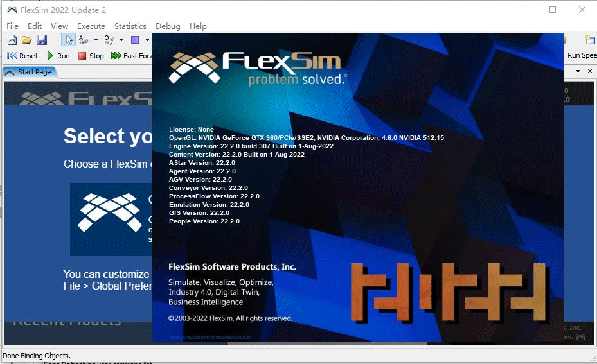Open the File menu
Image resolution: width=597 pixels, height=364 pixels.
[12, 26]
